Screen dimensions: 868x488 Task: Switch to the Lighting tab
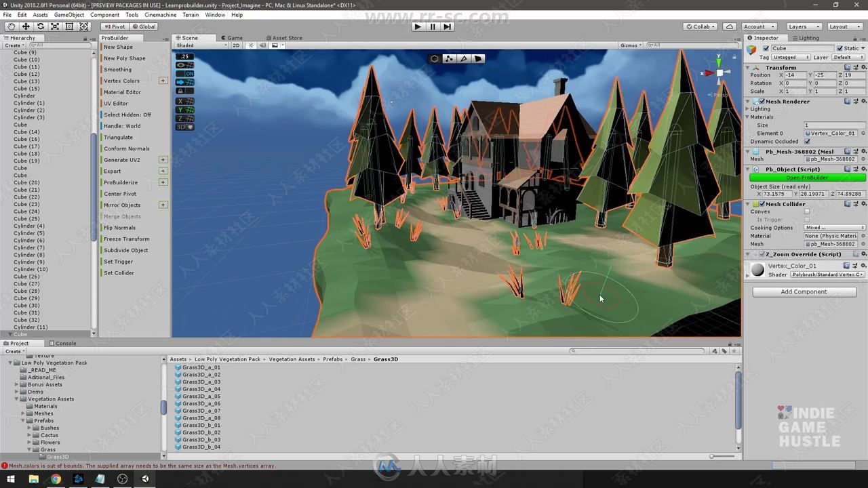tap(806, 38)
